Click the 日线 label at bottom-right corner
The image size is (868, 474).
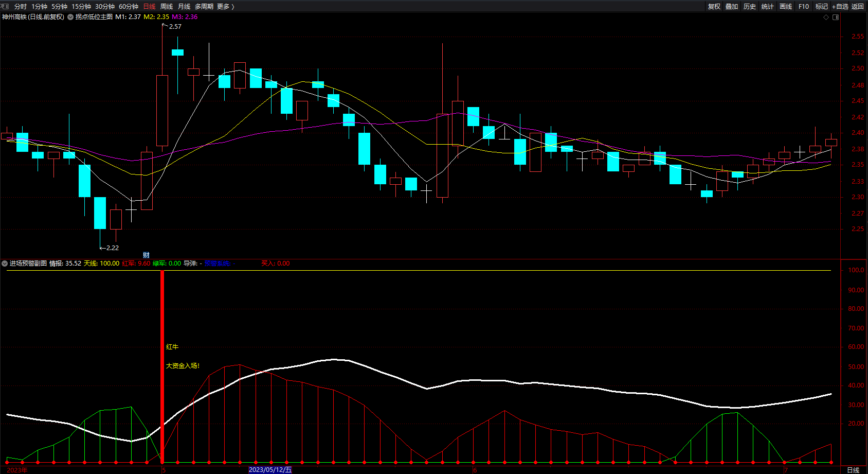(853, 470)
